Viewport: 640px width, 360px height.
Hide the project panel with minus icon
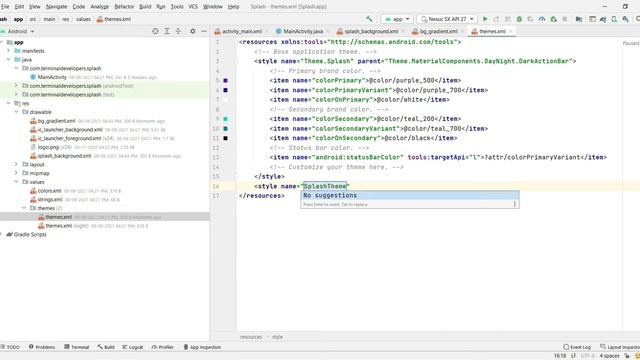204,31
